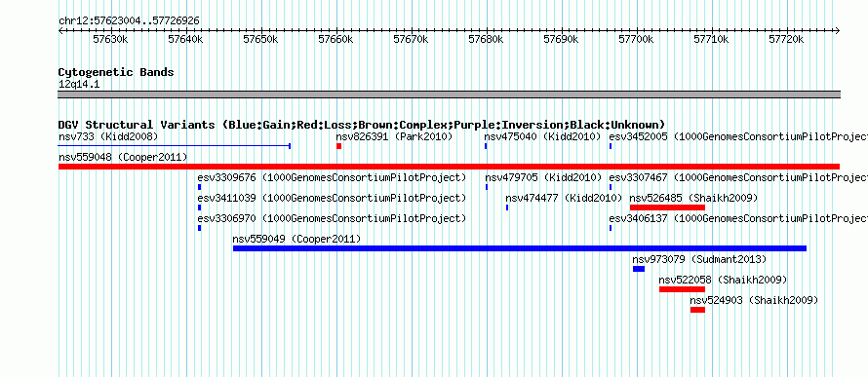The width and height of the screenshot is (868, 377).
Task: Click the 57660k ruler tick label
Action: coord(336,39)
